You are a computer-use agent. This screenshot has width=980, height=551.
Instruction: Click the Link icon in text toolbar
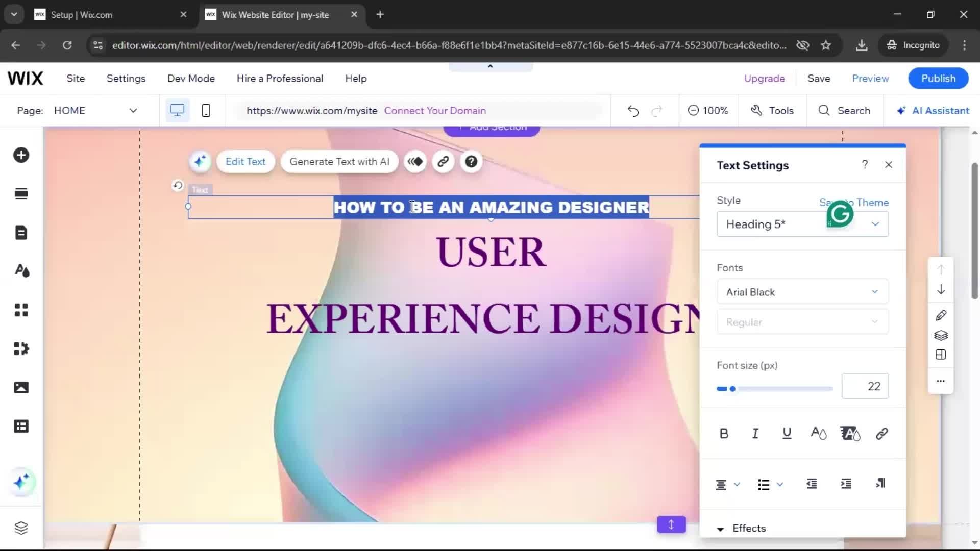tap(443, 162)
